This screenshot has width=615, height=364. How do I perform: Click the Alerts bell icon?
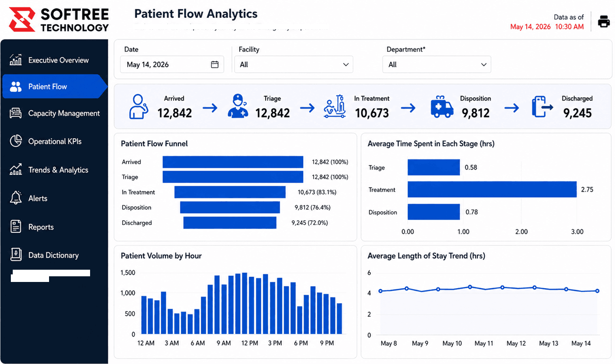pos(16,198)
